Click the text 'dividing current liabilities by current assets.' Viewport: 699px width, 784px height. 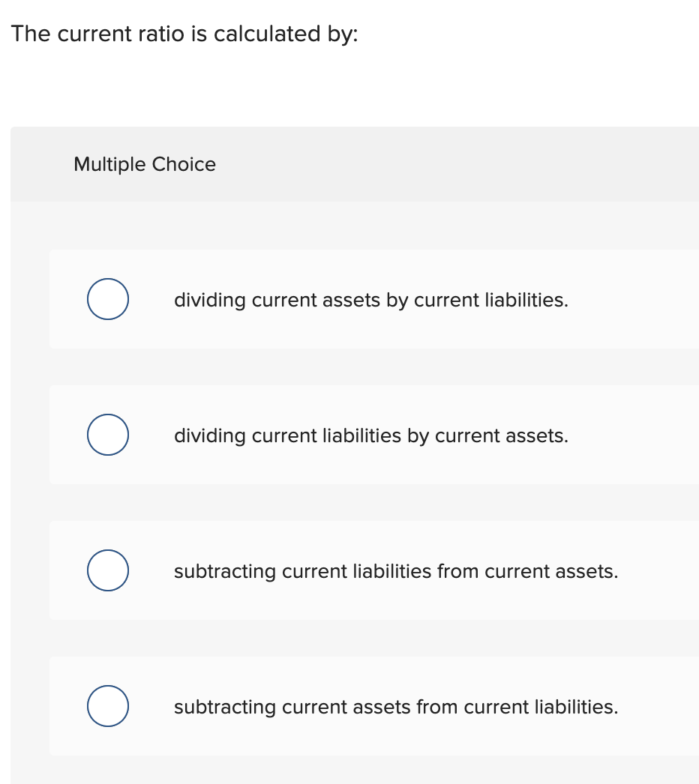point(370,436)
